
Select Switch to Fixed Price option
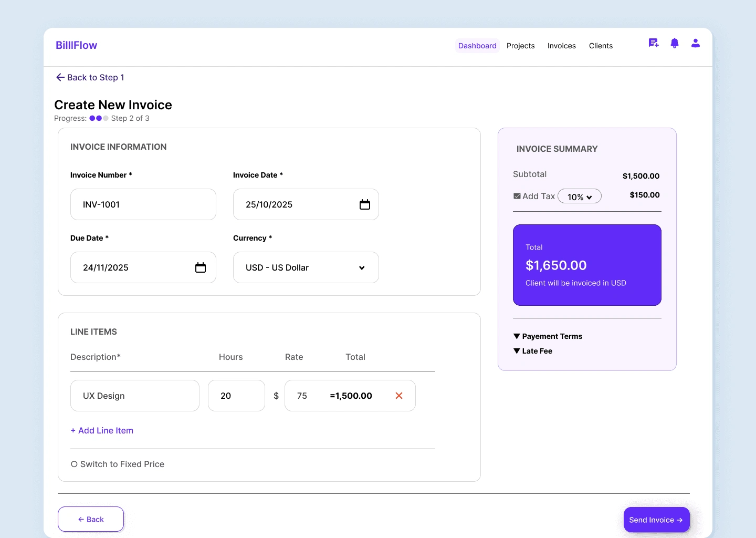[118, 464]
